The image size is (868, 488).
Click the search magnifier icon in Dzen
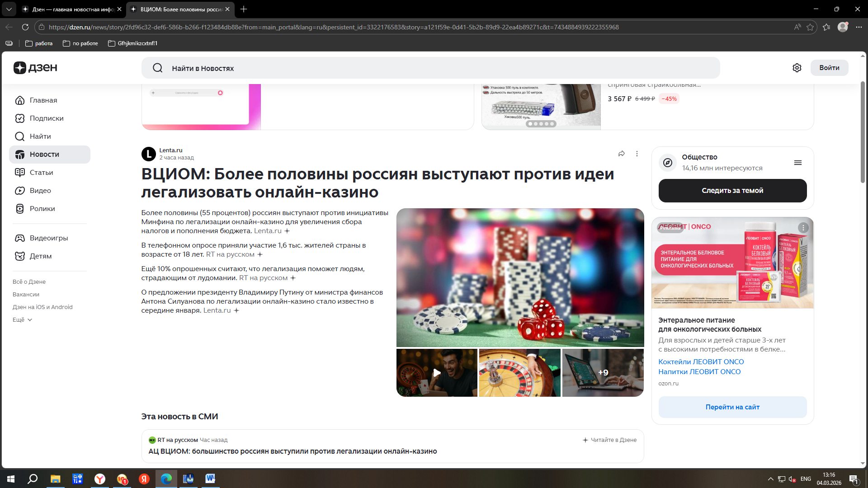click(158, 68)
